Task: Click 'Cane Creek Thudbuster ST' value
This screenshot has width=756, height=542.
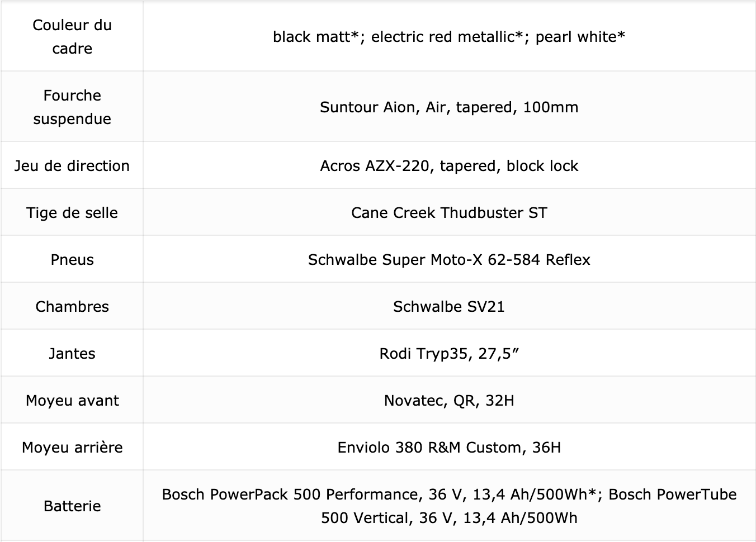Action: 449,213
